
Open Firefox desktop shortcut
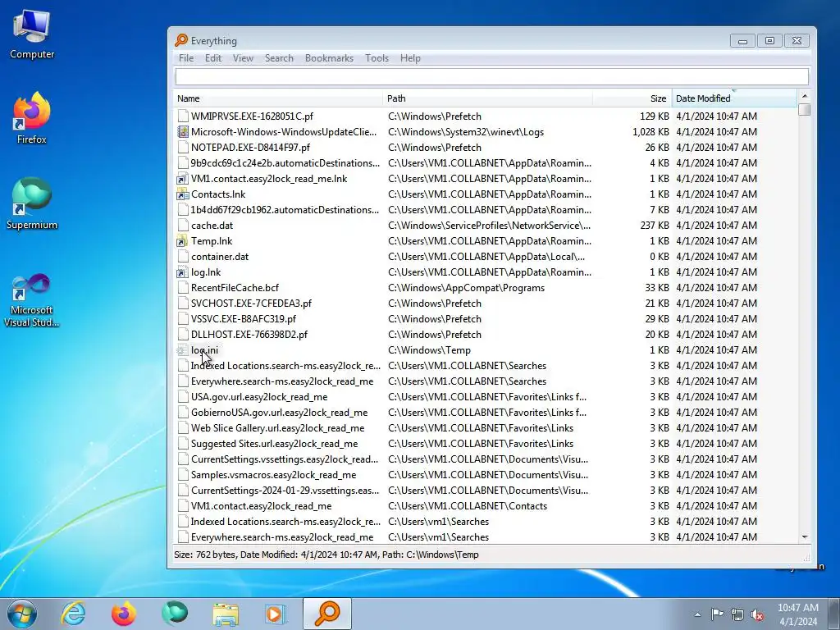tap(32, 118)
